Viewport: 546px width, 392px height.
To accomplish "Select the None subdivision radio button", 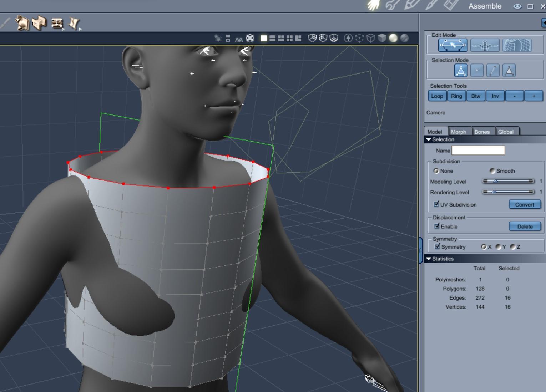I will tap(436, 171).
